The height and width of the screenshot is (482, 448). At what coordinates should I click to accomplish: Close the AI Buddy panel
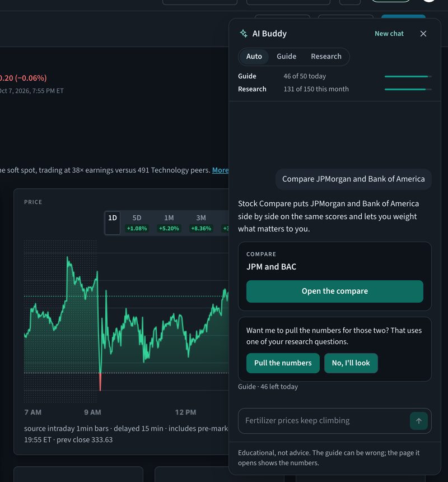coord(423,34)
